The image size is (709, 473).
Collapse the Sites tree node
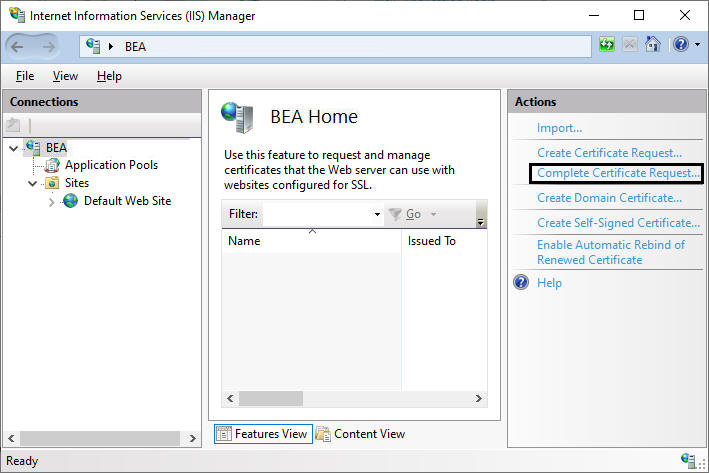[x=33, y=183]
